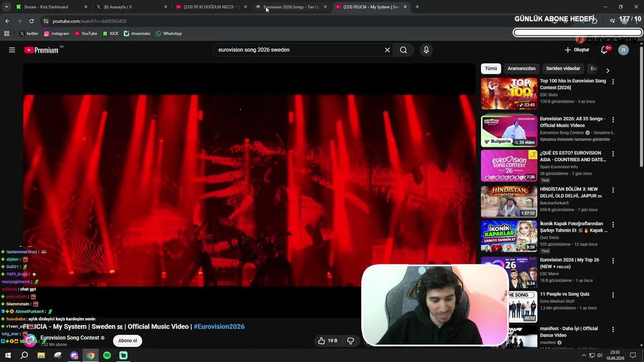Open the YouTube bookmark
Screen dimensions: 644x362
[x=86, y=34]
